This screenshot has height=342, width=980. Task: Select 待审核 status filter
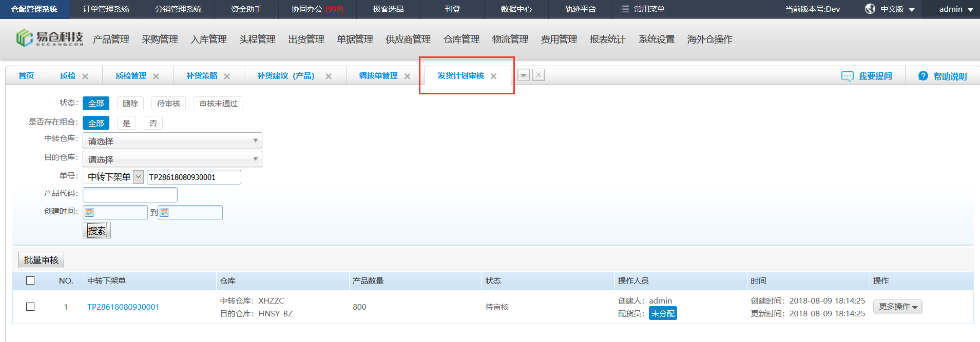168,104
